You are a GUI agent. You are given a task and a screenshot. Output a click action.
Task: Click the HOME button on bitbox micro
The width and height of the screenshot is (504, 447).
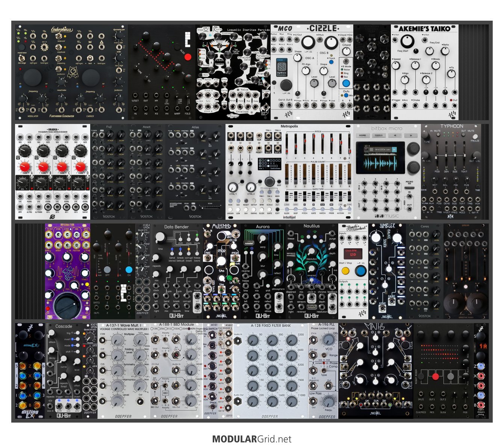[x=363, y=136]
